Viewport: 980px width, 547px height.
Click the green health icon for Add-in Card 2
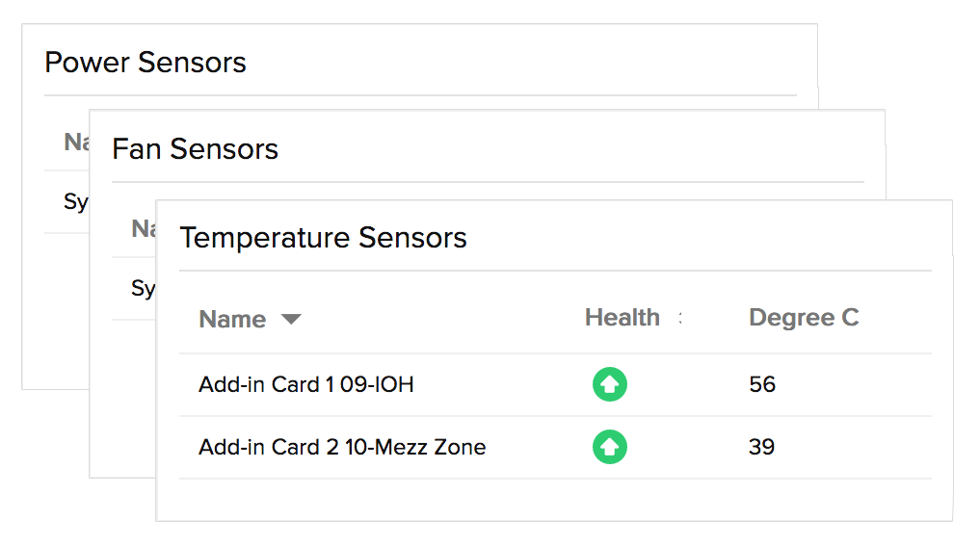click(609, 447)
